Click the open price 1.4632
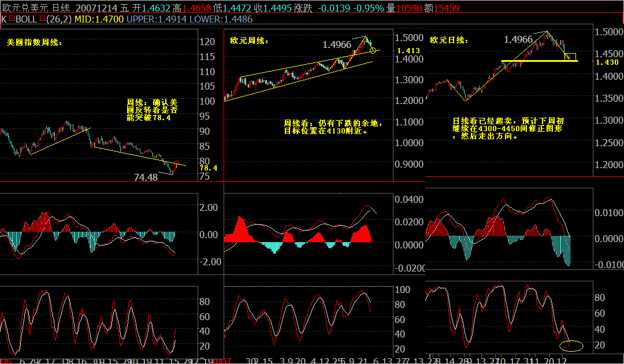Viewport: 624px width, 364px height. pyautogui.click(x=156, y=8)
